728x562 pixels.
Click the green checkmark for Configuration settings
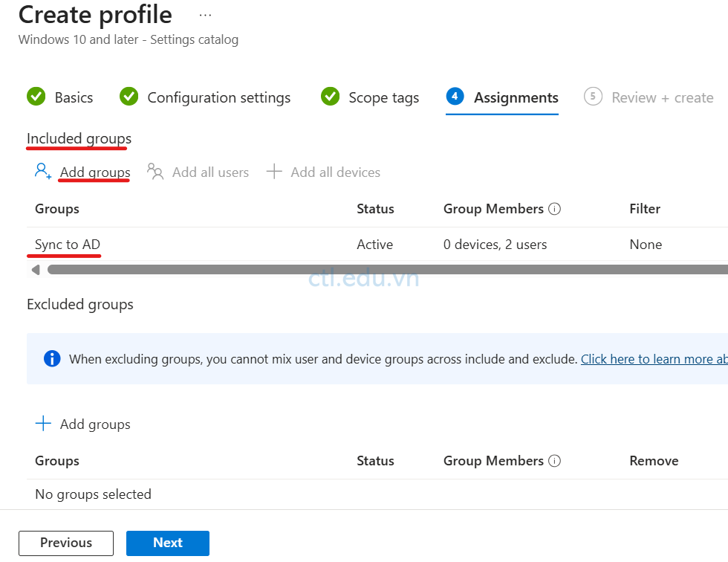129,97
